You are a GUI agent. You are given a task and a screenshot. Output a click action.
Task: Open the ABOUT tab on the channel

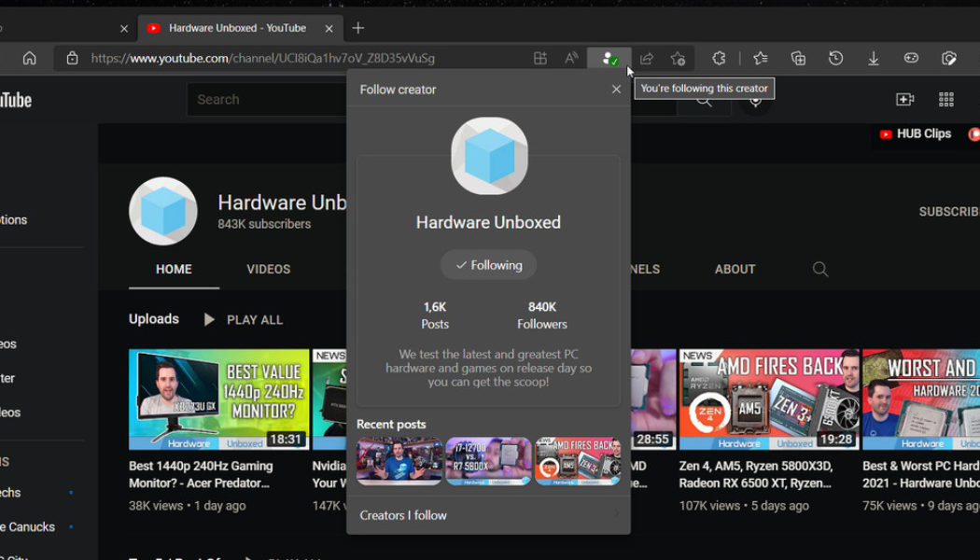tap(735, 269)
